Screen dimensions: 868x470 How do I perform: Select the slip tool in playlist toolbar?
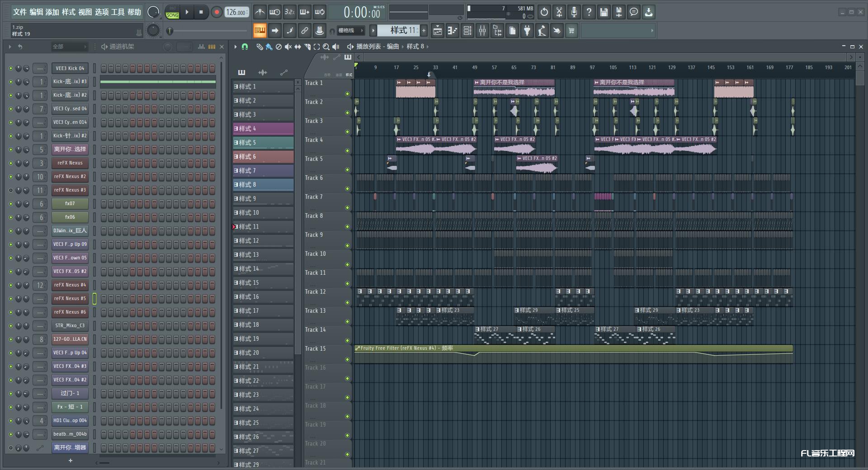tap(297, 47)
